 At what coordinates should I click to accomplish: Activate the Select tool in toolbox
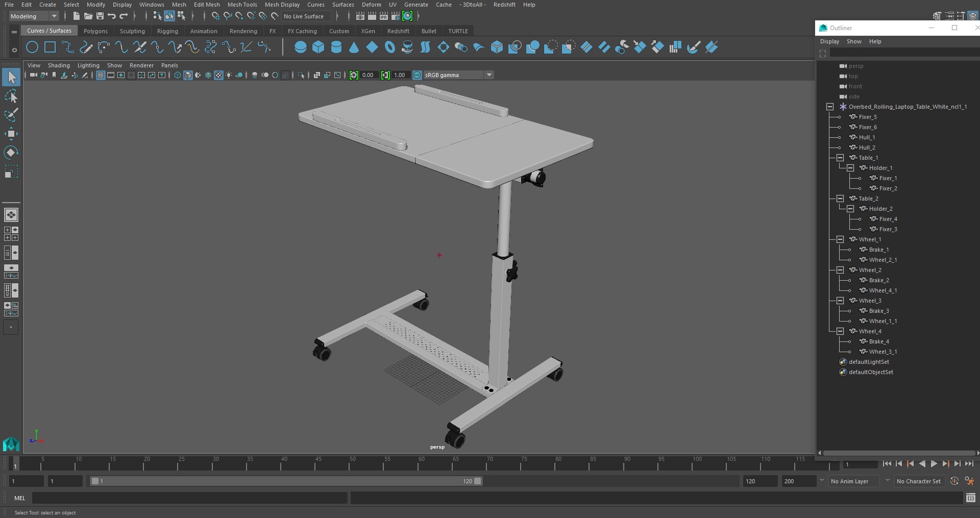pyautogui.click(x=11, y=78)
